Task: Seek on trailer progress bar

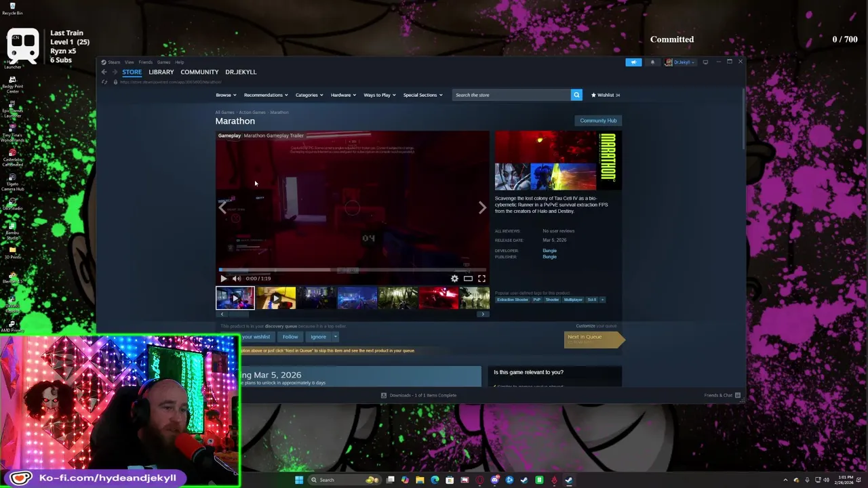Action: (352, 269)
